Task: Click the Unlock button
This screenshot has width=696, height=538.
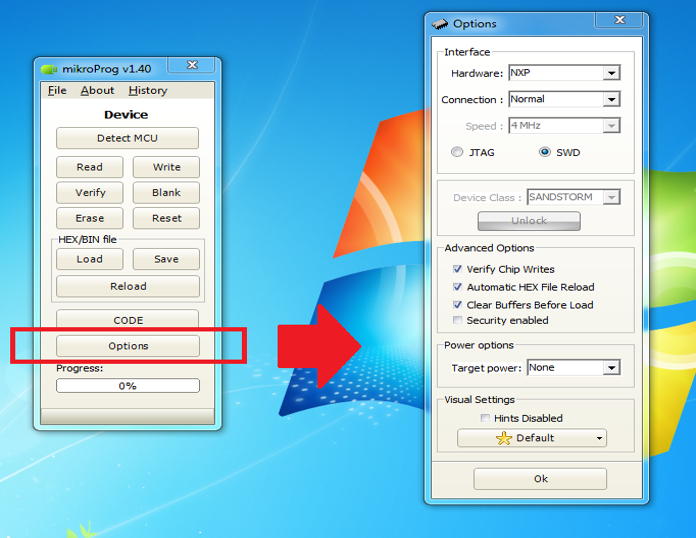Action: point(529,221)
